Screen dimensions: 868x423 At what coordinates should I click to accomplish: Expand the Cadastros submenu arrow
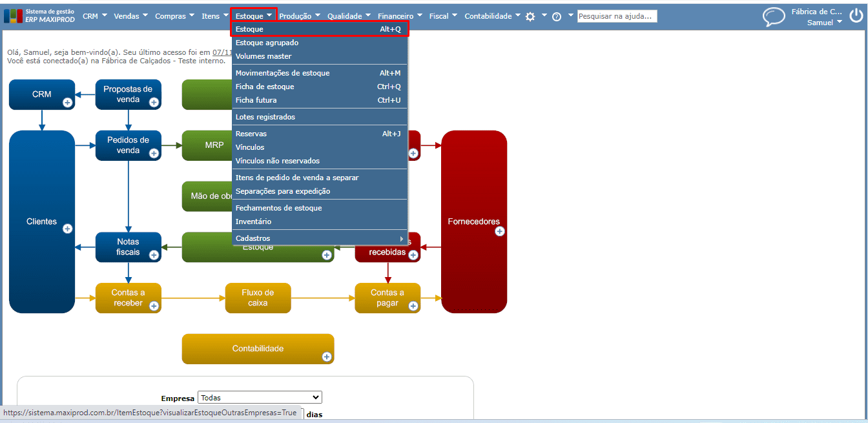tap(402, 238)
